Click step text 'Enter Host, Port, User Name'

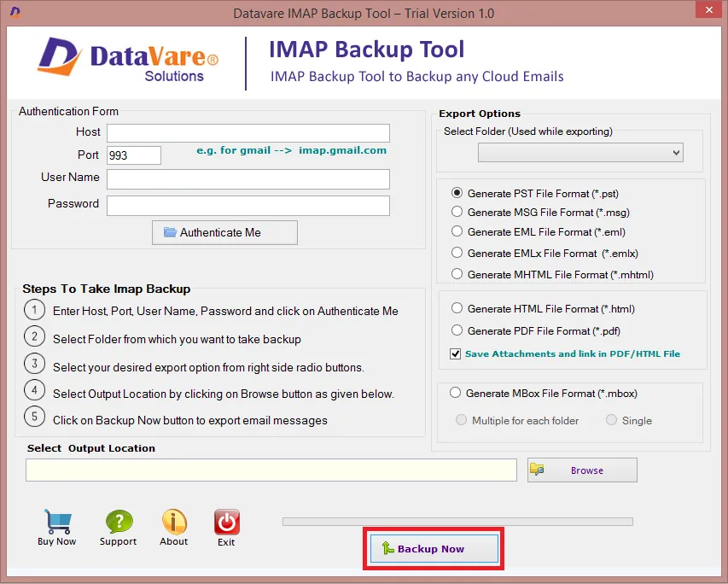(x=225, y=312)
